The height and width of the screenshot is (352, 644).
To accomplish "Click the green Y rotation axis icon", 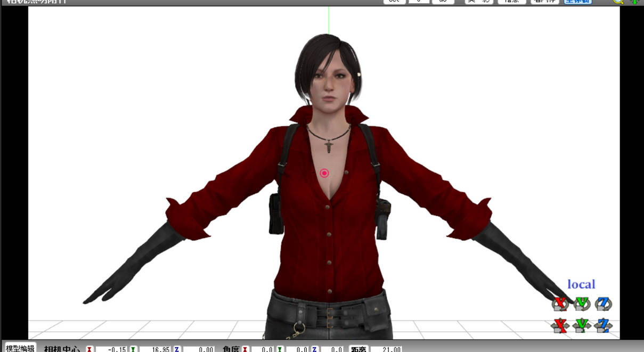I will point(582,304).
